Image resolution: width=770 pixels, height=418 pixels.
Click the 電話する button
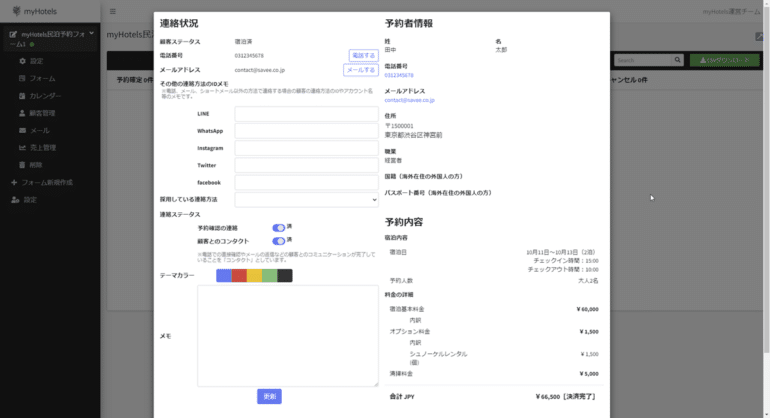(x=363, y=56)
